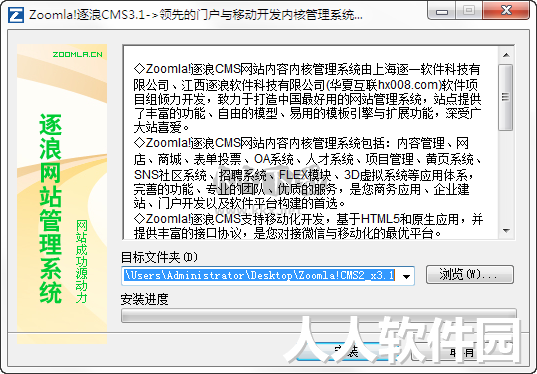Click the 安装进度 label

coord(144,299)
